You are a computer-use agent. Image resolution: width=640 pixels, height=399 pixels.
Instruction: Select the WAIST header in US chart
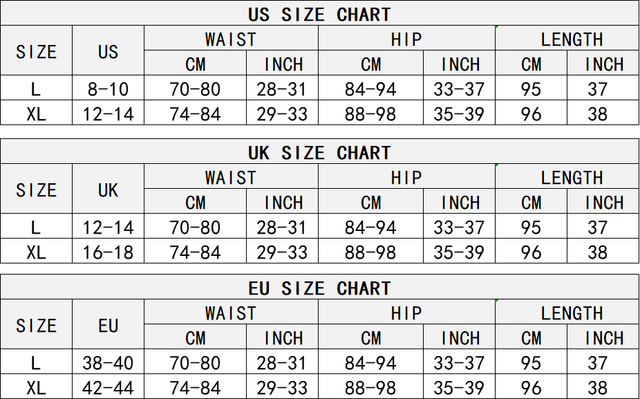click(x=231, y=39)
